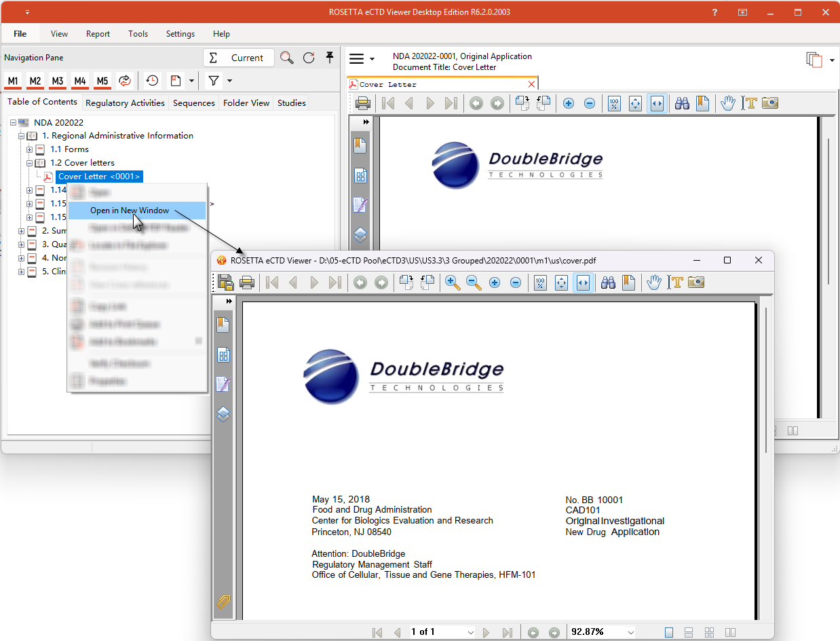The width and height of the screenshot is (840, 641).
Task: Select Cover Letter <0001> tree item
Action: [99, 177]
